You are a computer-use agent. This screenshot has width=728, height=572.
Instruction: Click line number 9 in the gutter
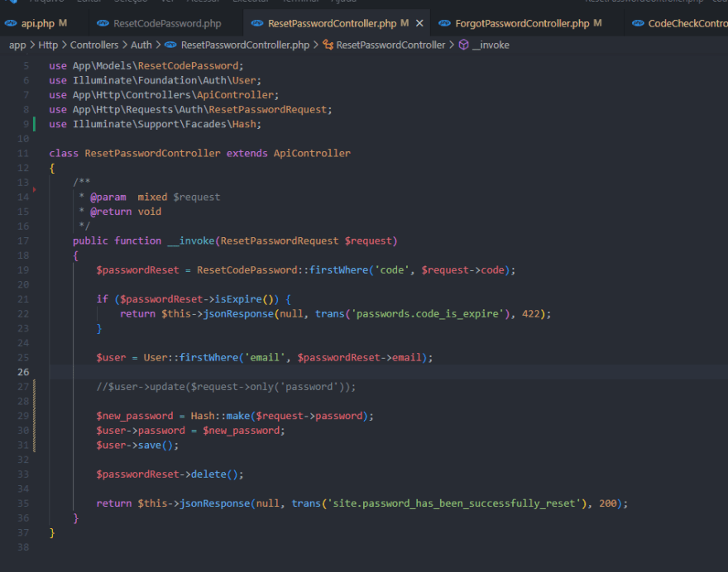26,124
